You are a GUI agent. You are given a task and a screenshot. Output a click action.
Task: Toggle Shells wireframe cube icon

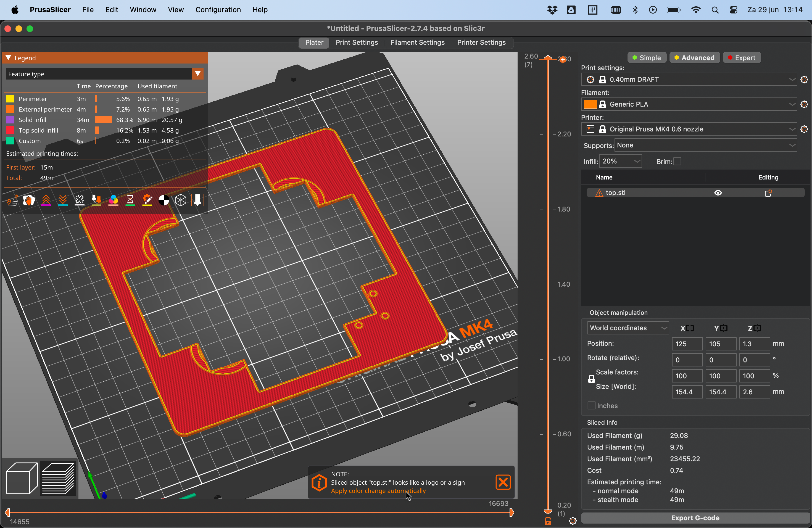coord(181,200)
